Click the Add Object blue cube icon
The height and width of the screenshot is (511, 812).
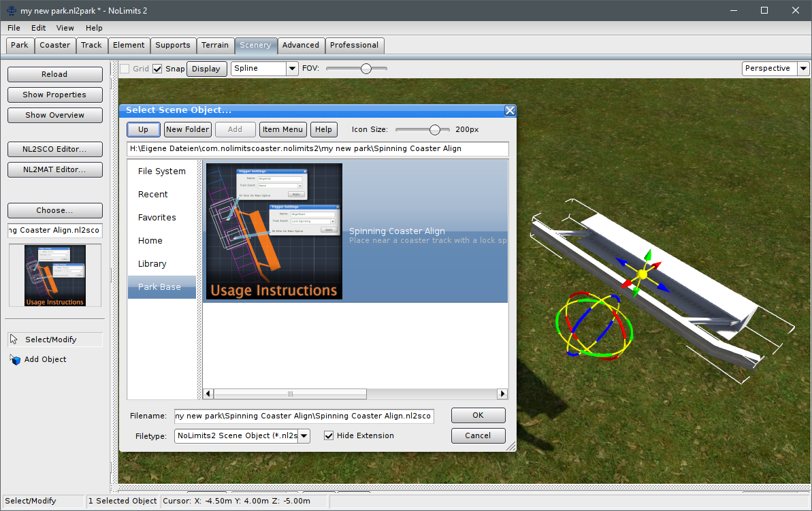pos(15,359)
